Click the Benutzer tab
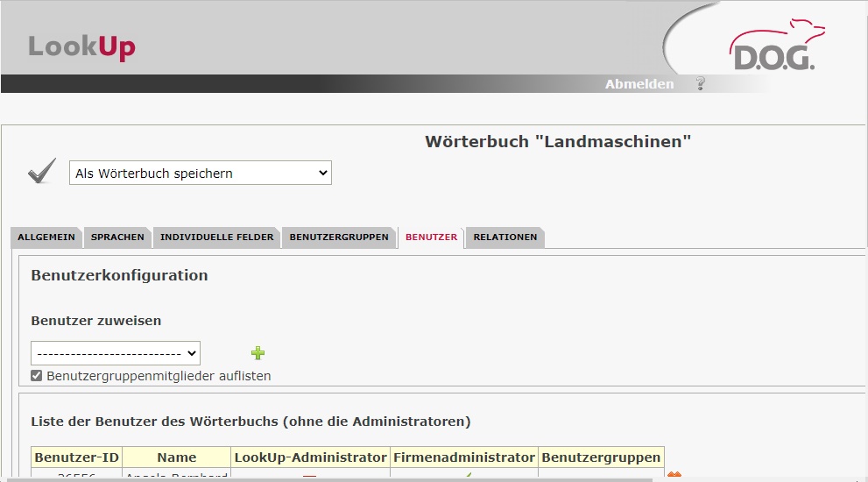 (x=431, y=237)
